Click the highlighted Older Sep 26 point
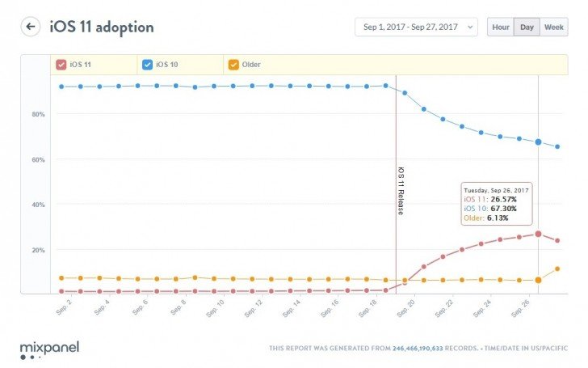The height and width of the screenshot is (368, 588). (538, 280)
